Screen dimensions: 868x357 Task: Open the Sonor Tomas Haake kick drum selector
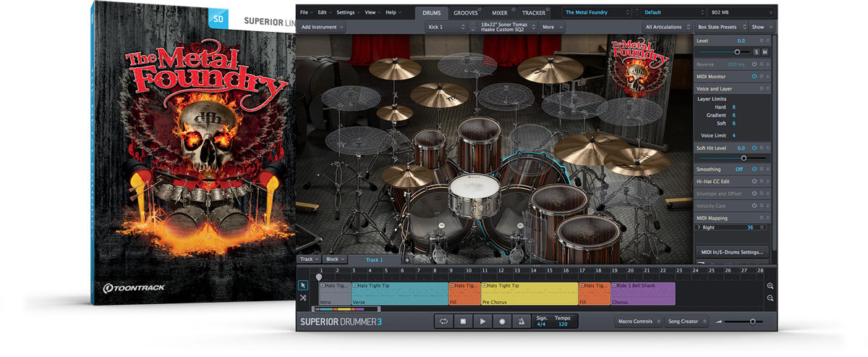tap(508, 27)
